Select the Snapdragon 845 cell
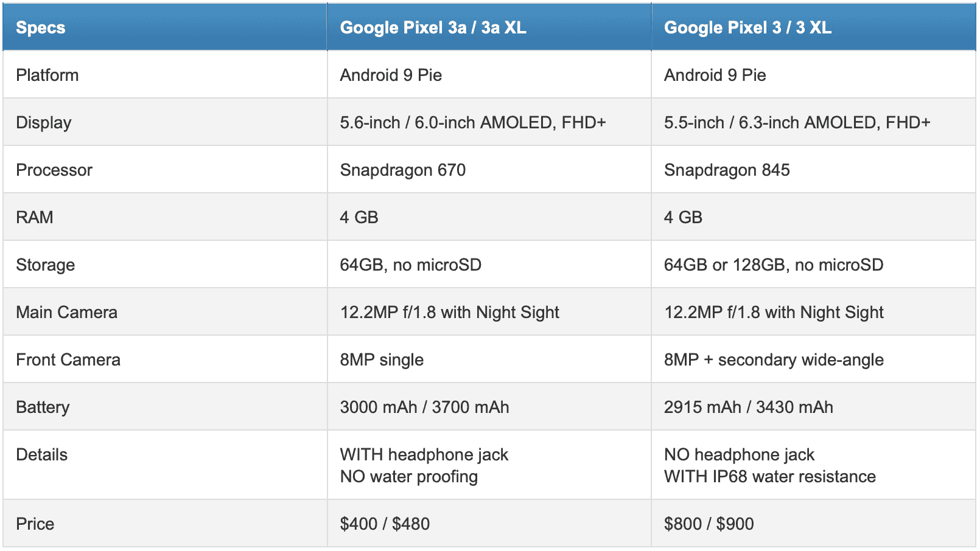Image resolution: width=980 pixels, height=551 pixels. [727, 170]
